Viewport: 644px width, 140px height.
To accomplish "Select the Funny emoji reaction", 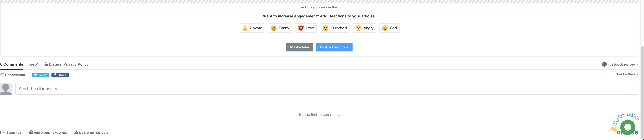I will point(280,28).
